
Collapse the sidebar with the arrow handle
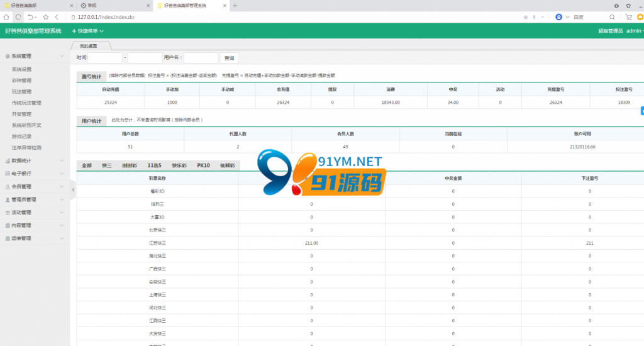point(73,190)
